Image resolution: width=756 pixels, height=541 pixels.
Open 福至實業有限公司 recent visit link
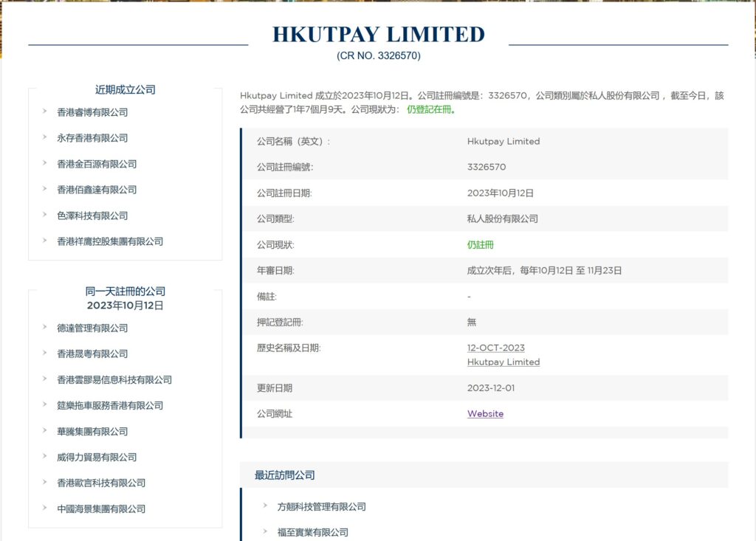tap(312, 532)
